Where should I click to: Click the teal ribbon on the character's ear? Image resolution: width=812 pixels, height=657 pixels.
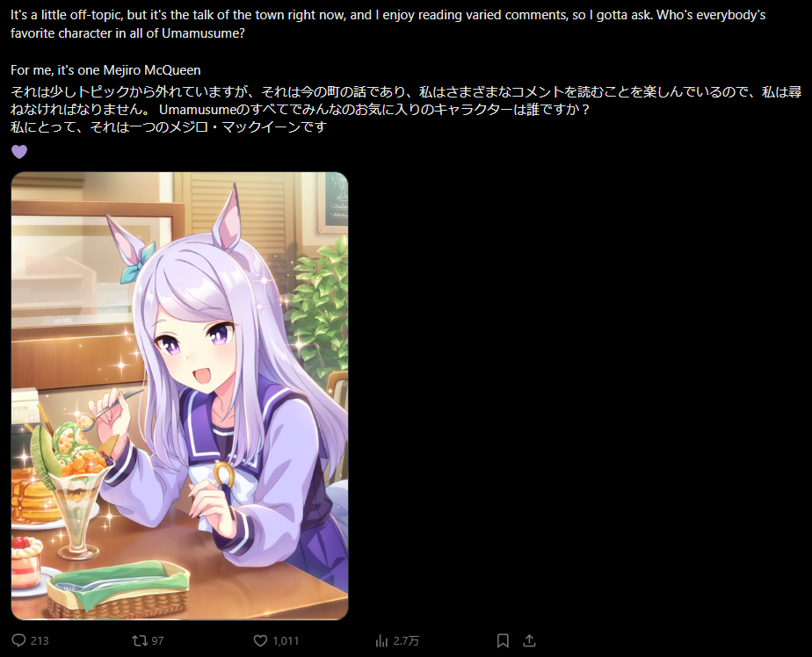137,263
